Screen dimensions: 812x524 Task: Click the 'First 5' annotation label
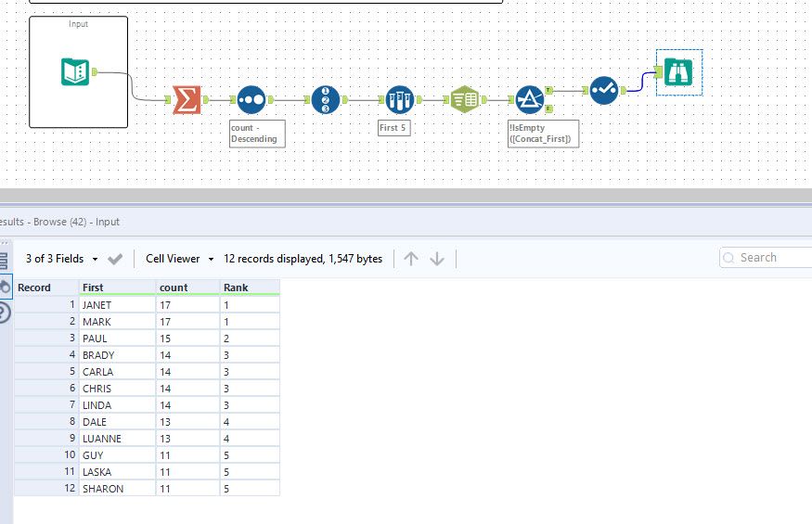394,128
